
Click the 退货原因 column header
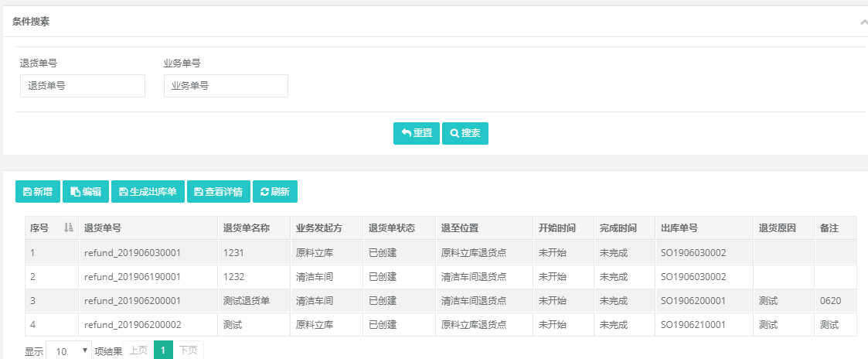click(784, 227)
